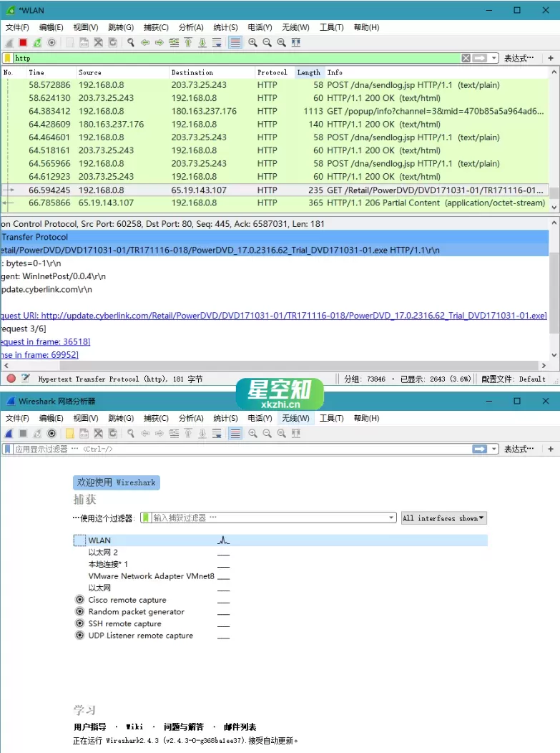The width and height of the screenshot is (560, 753).
Task: Click capture filter input 输入捕获过滤器
Action: pos(270,518)
